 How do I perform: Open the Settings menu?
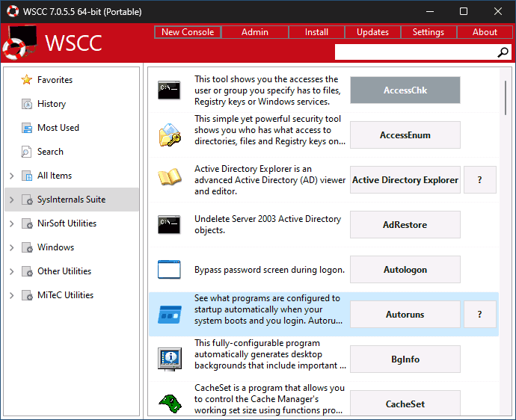tap(429, 32)
